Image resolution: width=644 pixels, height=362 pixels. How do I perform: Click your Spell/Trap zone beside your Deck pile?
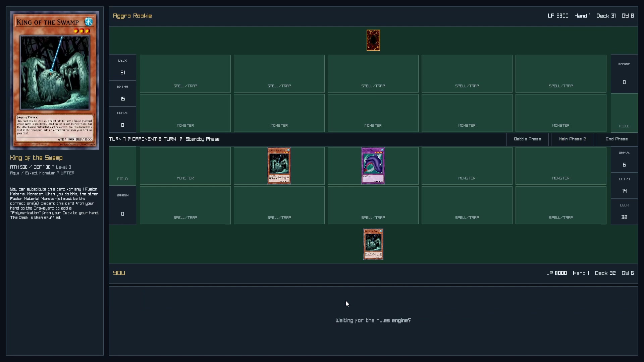point(561,205)
